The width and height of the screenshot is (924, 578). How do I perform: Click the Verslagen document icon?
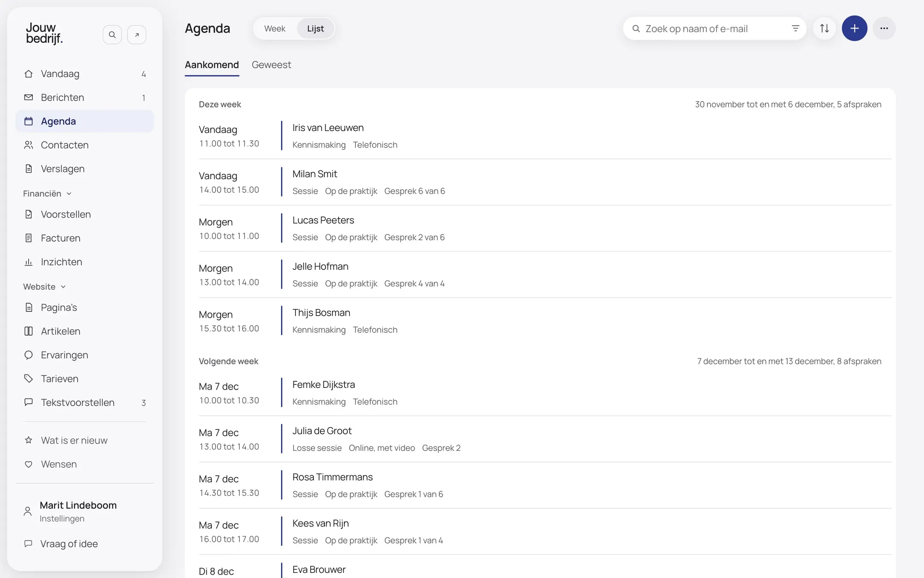coord(29,169)
